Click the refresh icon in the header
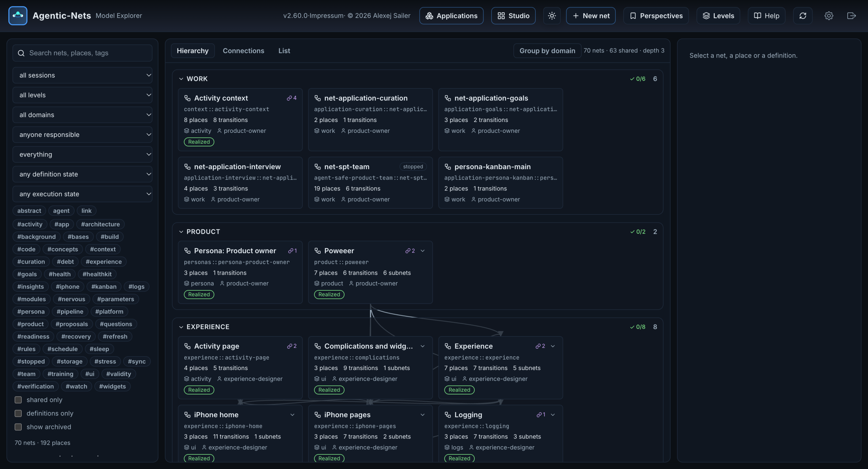The width and height of the screenshot is (868, 469). point(803,16)
